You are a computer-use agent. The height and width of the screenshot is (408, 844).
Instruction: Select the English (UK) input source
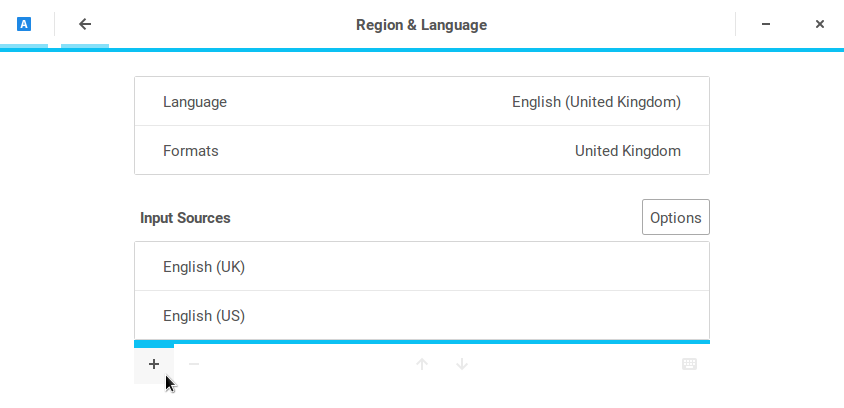tap(421, 267)
